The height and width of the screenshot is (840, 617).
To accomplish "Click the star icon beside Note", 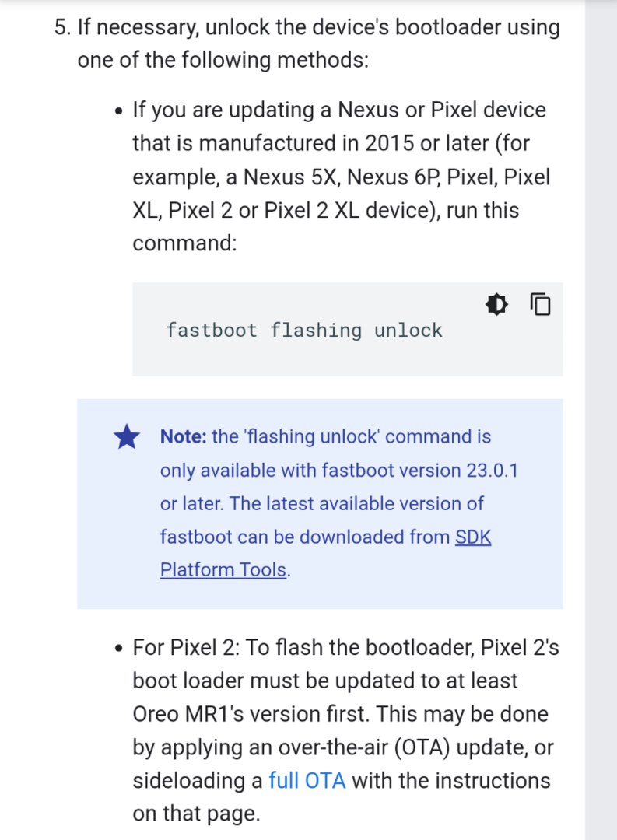I will 127,438.
